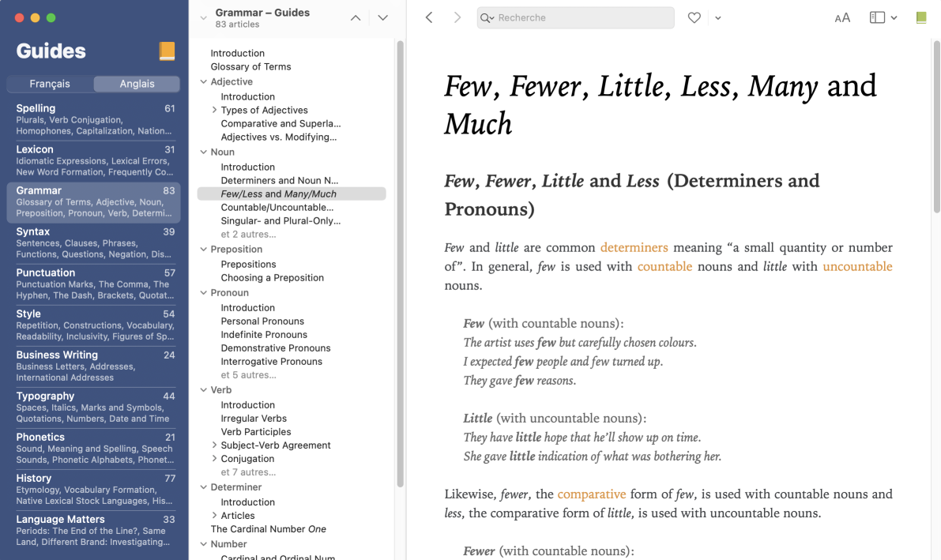This screenshot has width=941, height=560.
Task: Collapse the Pronoun section in outline
Action: (204, 293)
